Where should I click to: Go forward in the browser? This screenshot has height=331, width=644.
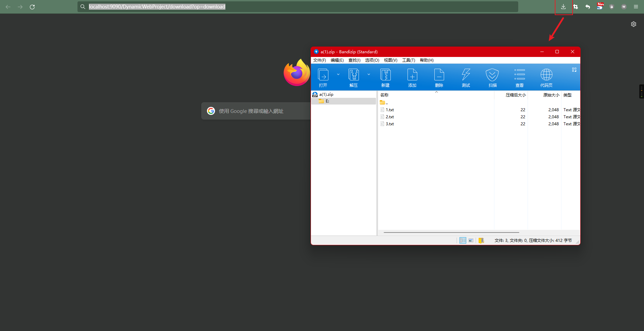tap(20, 7)
